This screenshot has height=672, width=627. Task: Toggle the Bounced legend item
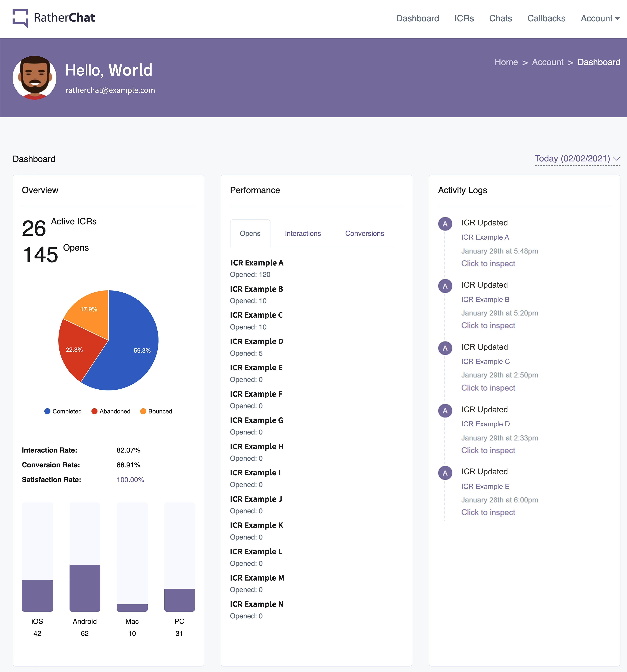click(x=156, y=411)
